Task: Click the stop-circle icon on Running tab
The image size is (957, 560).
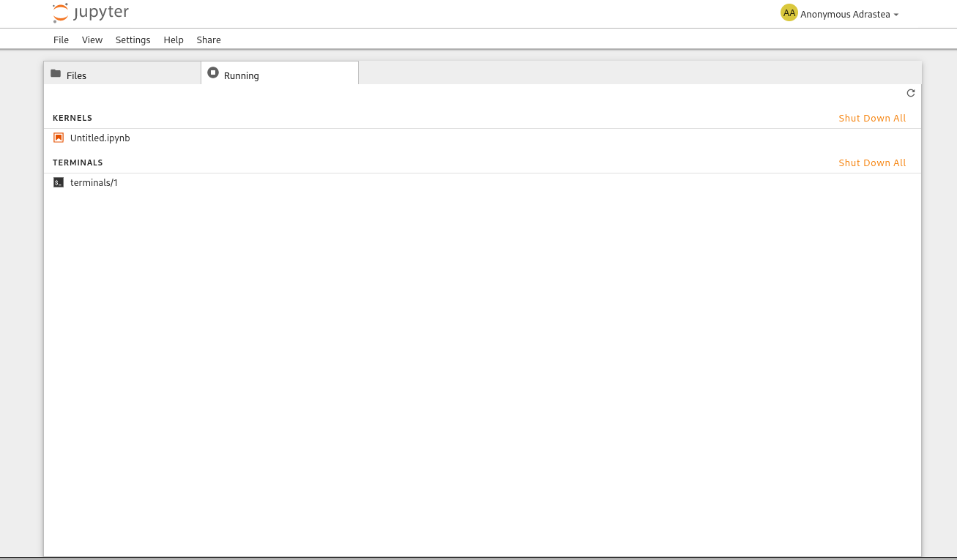Action: point(213,72)
